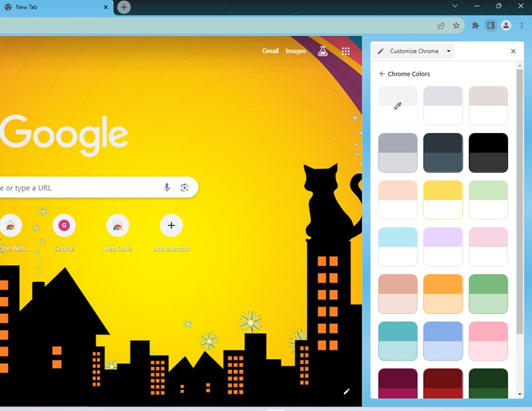Pick a custom color with the eyedropper swatch
532x411 pixels.
coord(397,105)
